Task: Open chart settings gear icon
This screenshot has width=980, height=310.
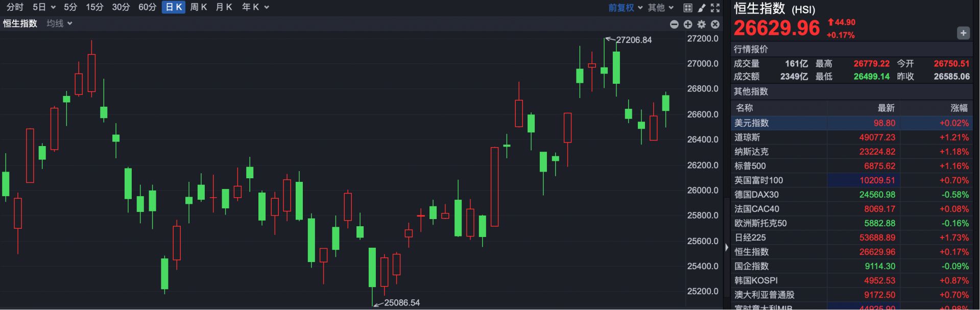Action: click(702, 24)
